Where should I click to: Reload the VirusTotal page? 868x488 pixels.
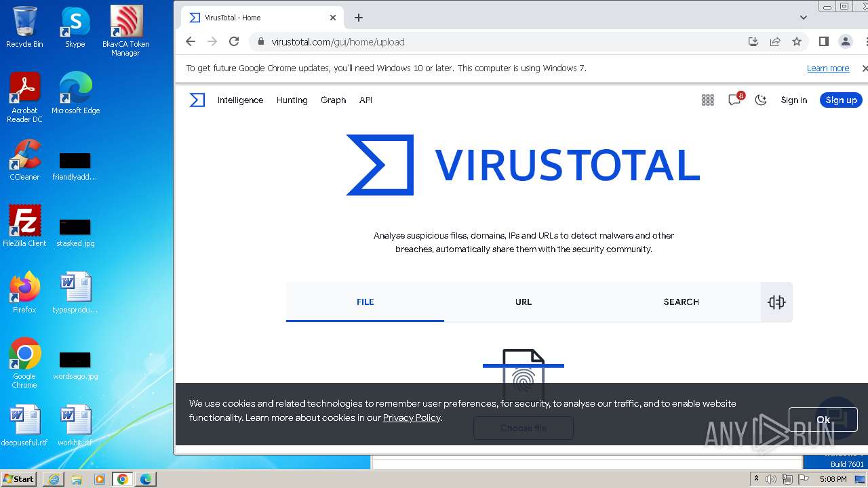234,41
